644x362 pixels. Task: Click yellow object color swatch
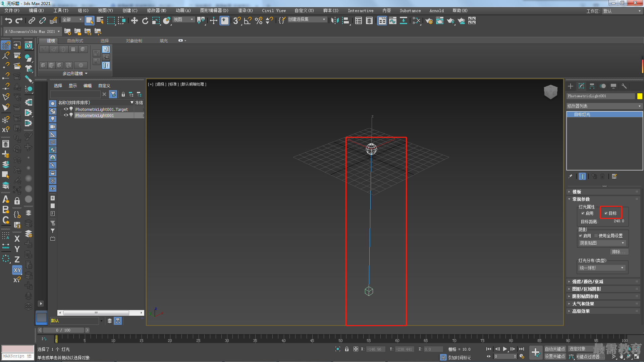[640, 96]
